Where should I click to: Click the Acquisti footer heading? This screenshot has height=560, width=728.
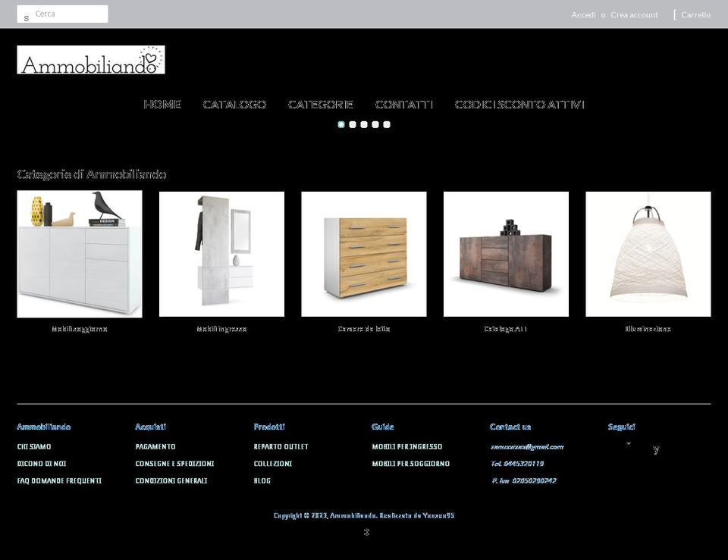(x=150, y=427)
